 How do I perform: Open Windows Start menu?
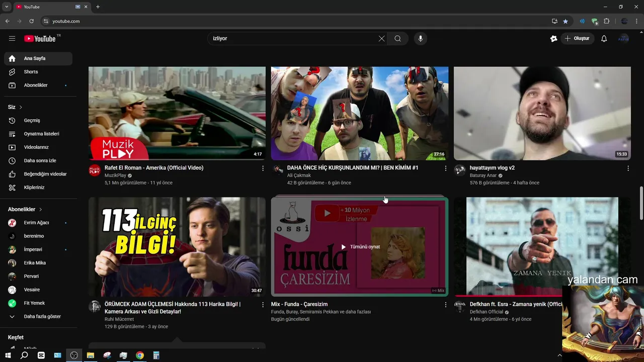tap(8, 355)
